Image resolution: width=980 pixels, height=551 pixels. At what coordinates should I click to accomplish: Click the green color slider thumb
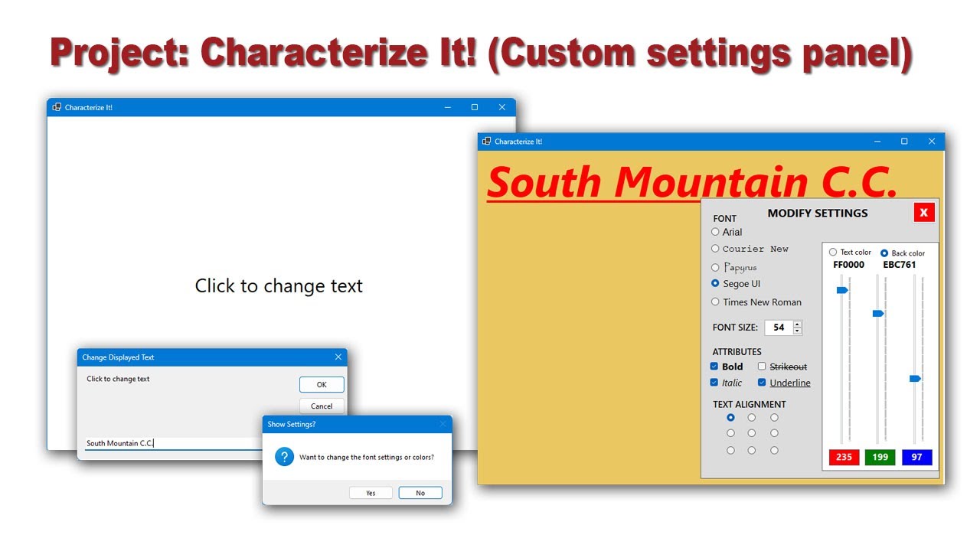click(878, 313)
